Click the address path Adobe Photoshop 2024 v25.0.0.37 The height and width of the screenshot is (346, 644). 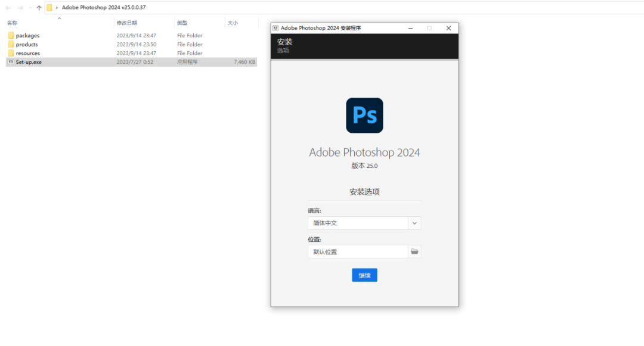pos(104,8)
